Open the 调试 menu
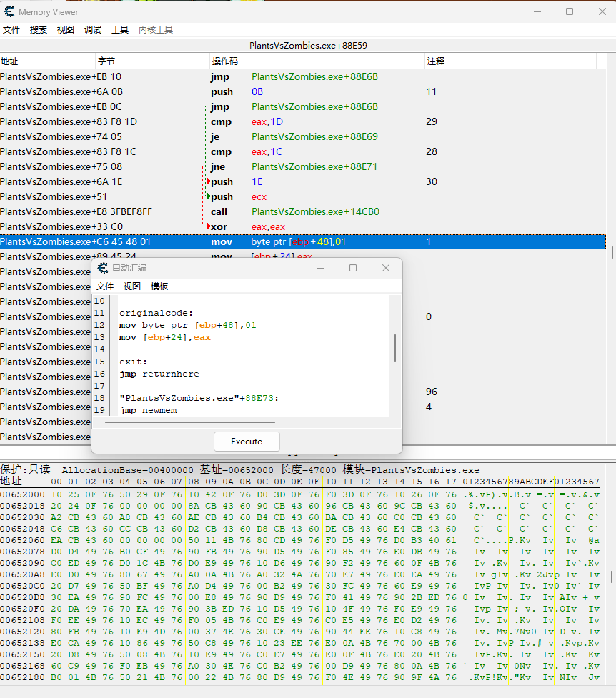 click(93, 30)
